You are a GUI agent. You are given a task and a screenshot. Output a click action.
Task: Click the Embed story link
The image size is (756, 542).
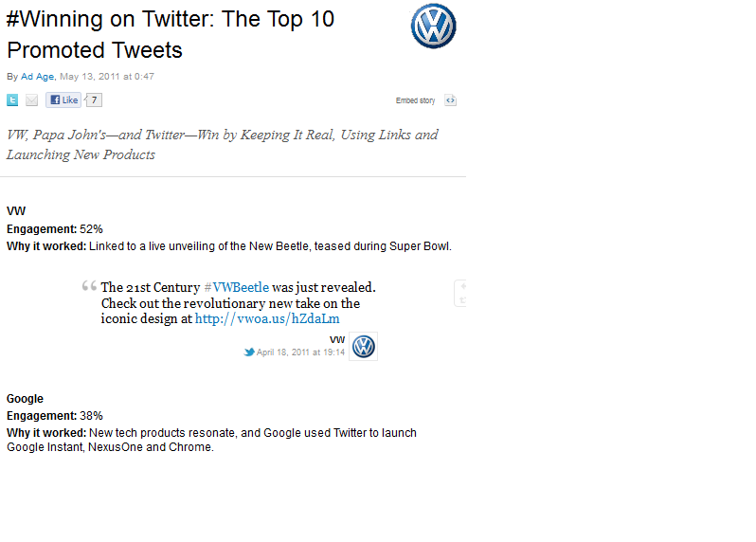coord(415,100)
